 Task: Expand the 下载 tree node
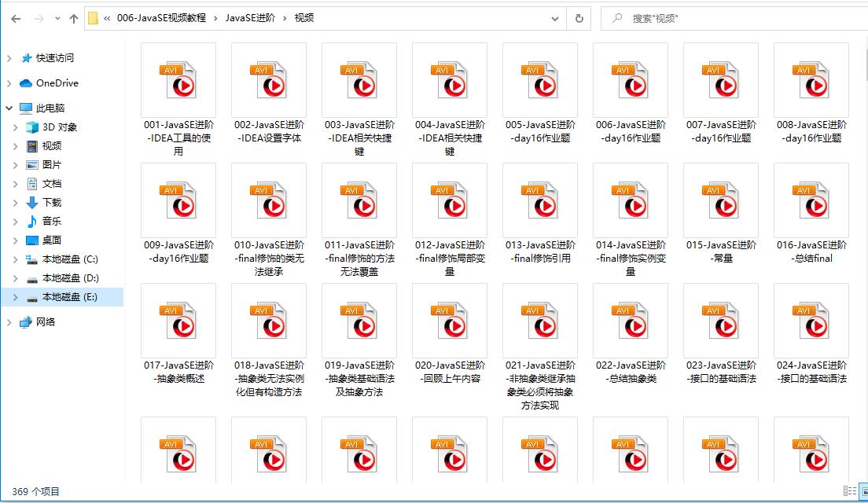[x=16, y=203]
